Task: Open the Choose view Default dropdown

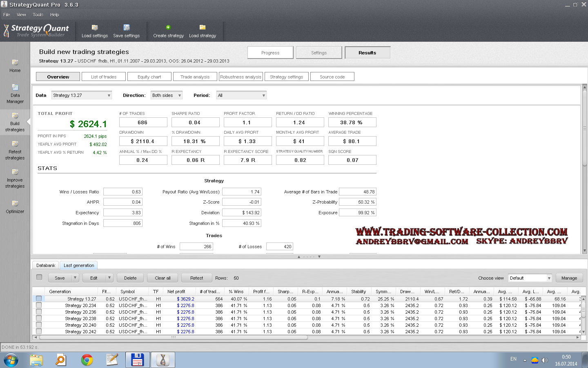Action: point(530,278)
